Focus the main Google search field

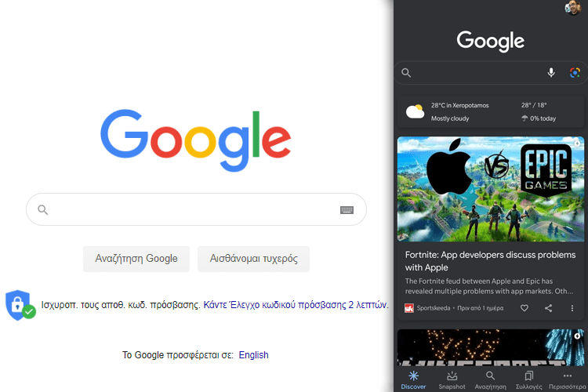pyautogui.click(x=196, y=209)
